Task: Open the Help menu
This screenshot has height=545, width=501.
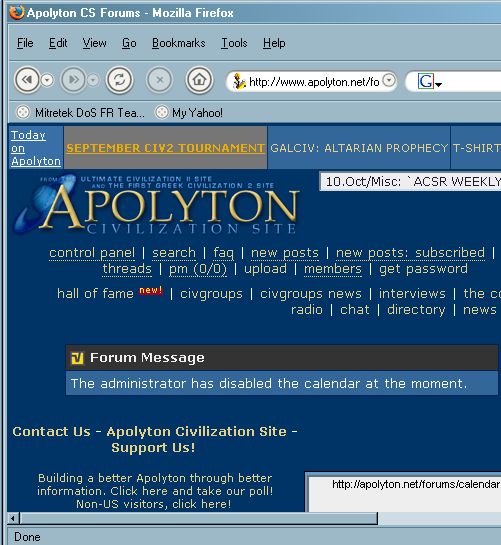Action: click(x=274, y=43)
